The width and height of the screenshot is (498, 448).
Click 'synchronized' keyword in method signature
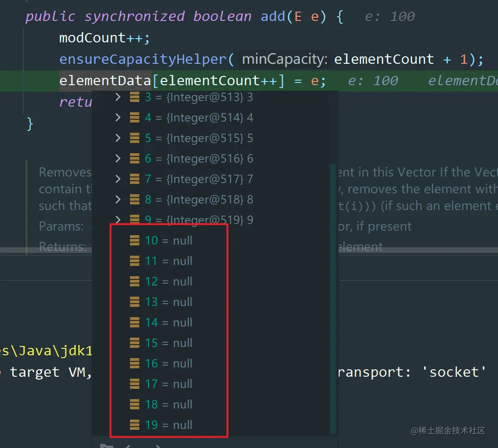[134, 16]
